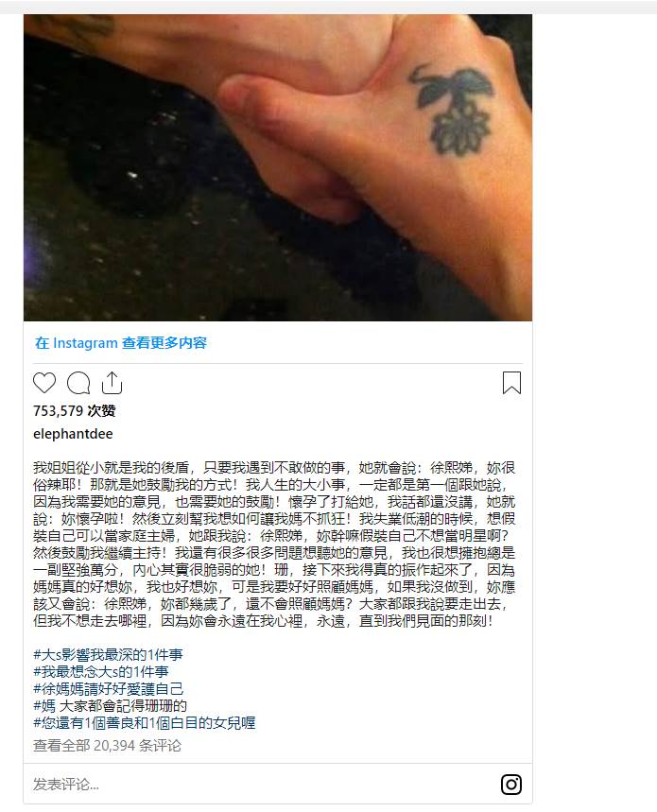Open hashtag #徐媽媽請好好愛護自己
This screenshot has width=657, height=812.
[108, 689]
